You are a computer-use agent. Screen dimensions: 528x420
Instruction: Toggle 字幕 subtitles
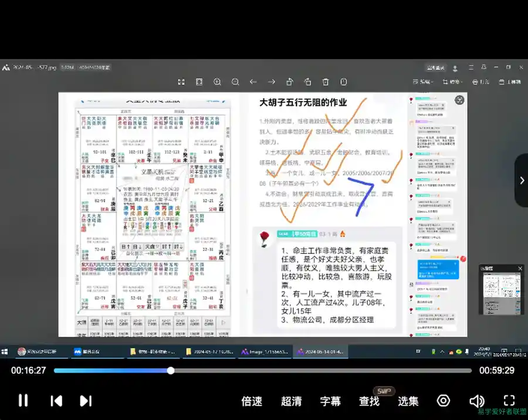(x=330, y=401)
